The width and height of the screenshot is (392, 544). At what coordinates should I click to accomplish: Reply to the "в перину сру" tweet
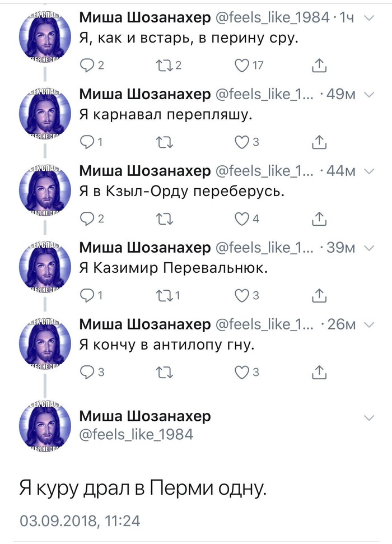point(88,66)
